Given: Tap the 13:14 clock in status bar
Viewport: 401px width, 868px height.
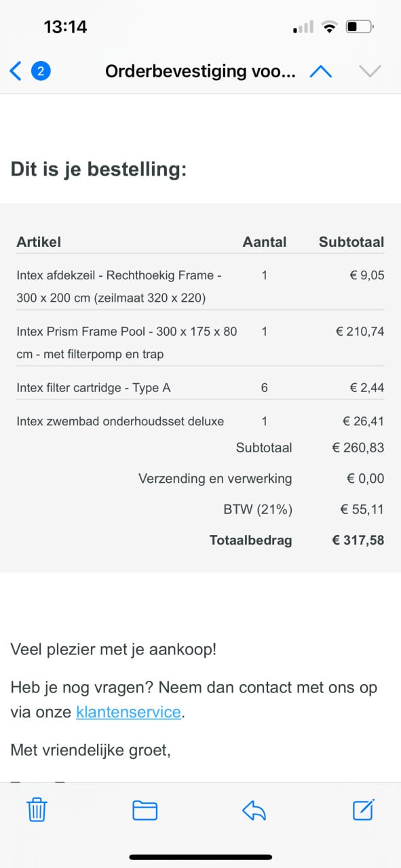Looking at the screenshot, I should 65,27.
